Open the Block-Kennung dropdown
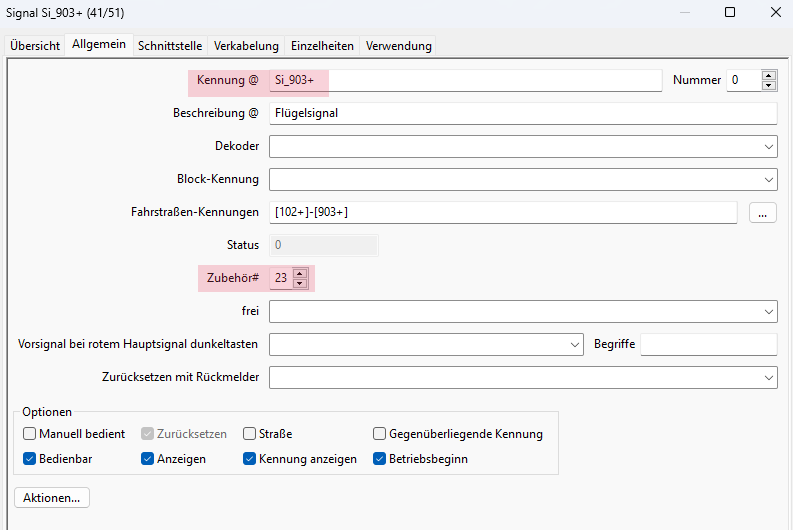The height and width of the screenshot is (530, 793). [768, 180]
